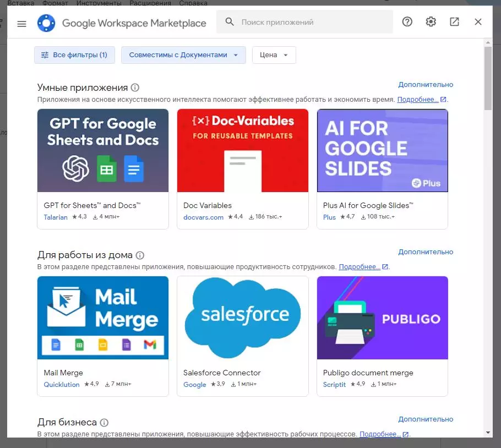The width and height of the screenshot is (501, 448).
Task: Click the info icon beside Умные приложения
Action: tap(135, 88)
